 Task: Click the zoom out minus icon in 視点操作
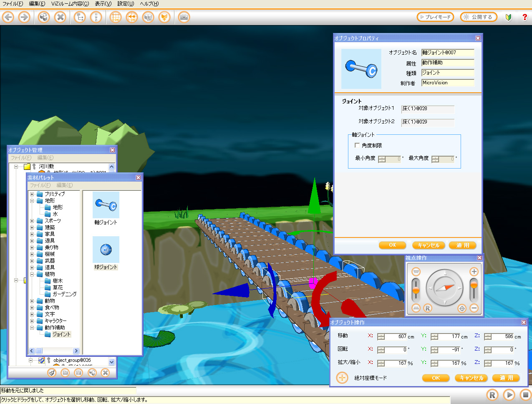click(474, 308)
